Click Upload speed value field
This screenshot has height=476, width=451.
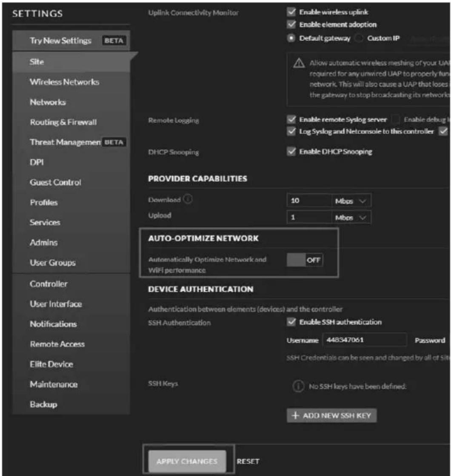pyautogui.click(x=309, y=218)
